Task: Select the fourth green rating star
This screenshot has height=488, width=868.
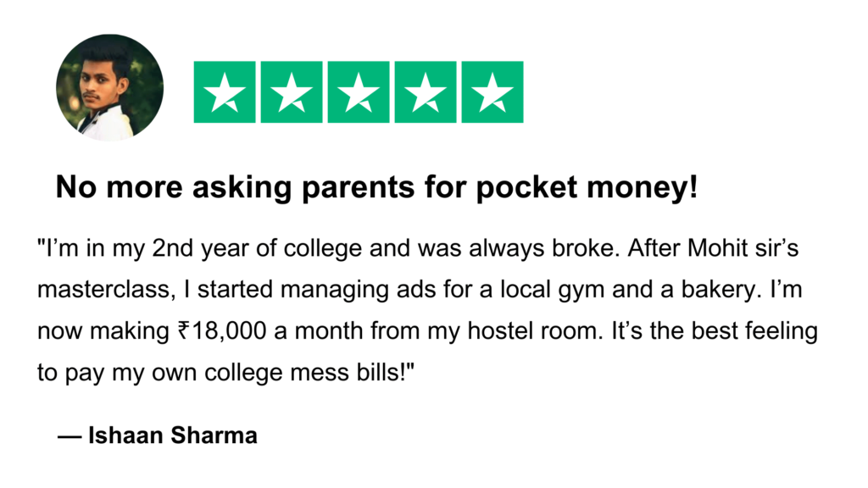Action: [x=426, y=92]
